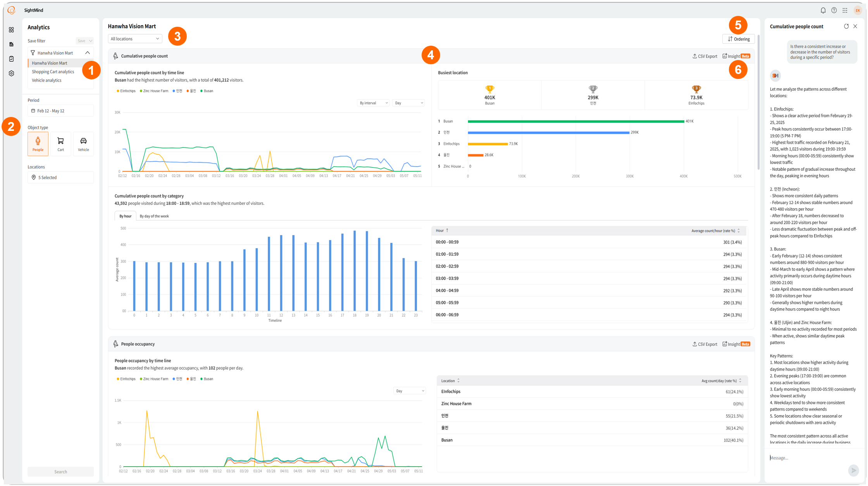Open the Save filter dropdown
Screen dimensions: 868x486
(x=84, y=41)
